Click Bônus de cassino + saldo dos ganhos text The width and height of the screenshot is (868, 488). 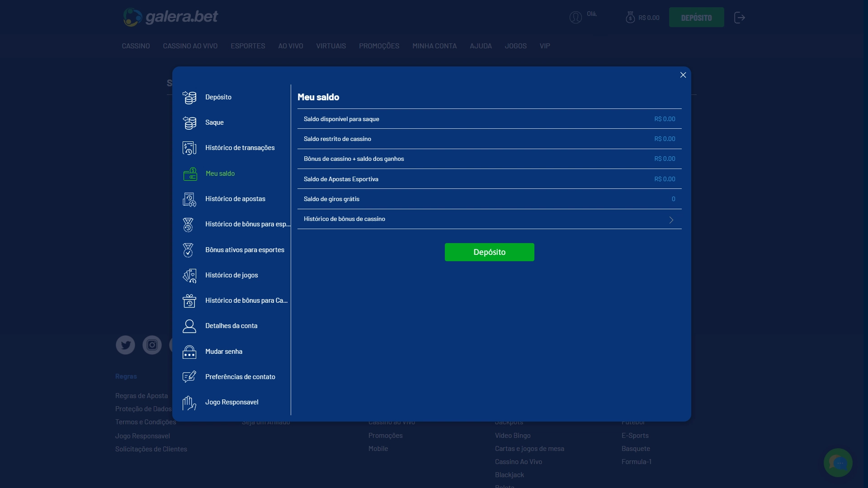354,159
